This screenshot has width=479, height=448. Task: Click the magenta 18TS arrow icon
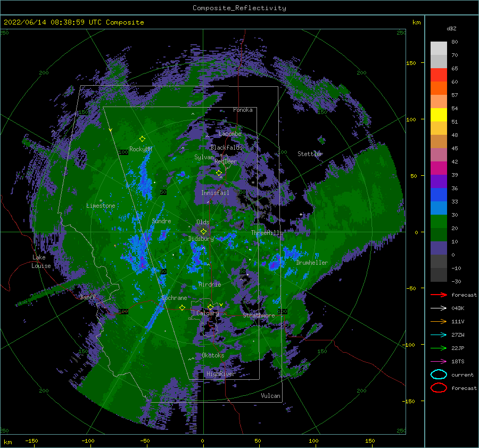(x=439, y=361)
